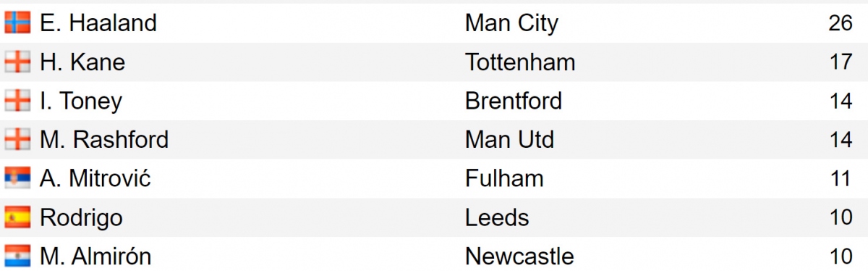Open H. Kane player link
Viewport: 868px width, 271px height.
tap(82, 62)
